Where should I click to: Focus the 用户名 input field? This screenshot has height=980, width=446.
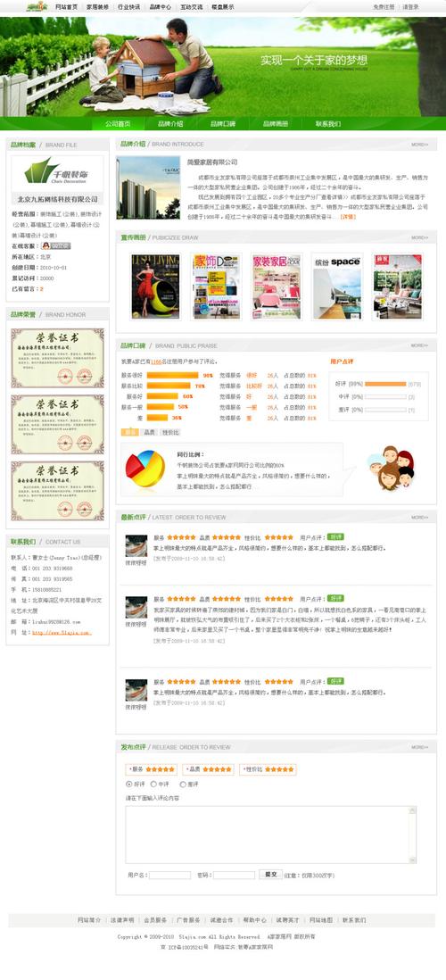[x=169, y=875]
